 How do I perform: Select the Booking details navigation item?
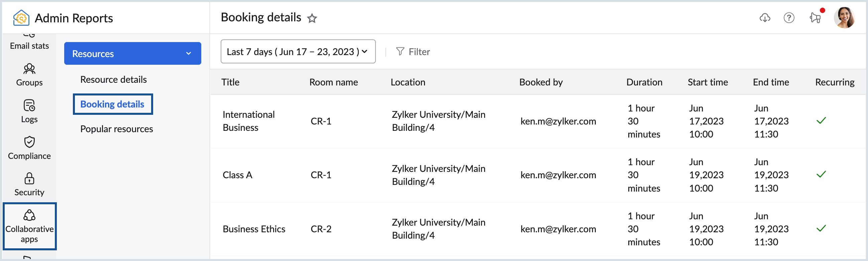click(113, 104)
